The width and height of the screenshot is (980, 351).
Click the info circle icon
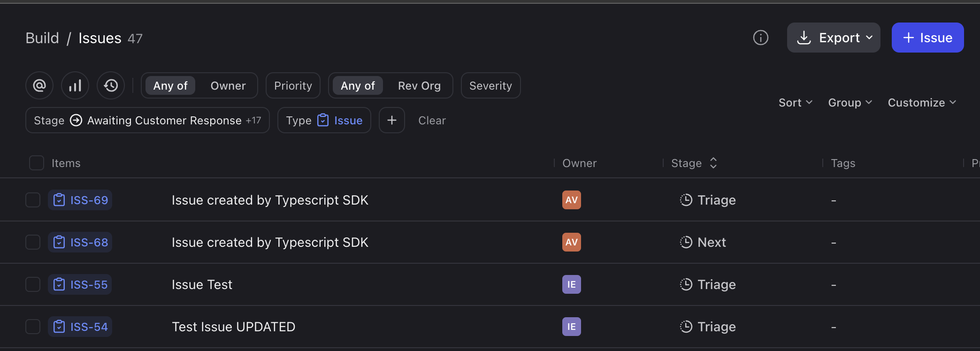click(760, 38)
